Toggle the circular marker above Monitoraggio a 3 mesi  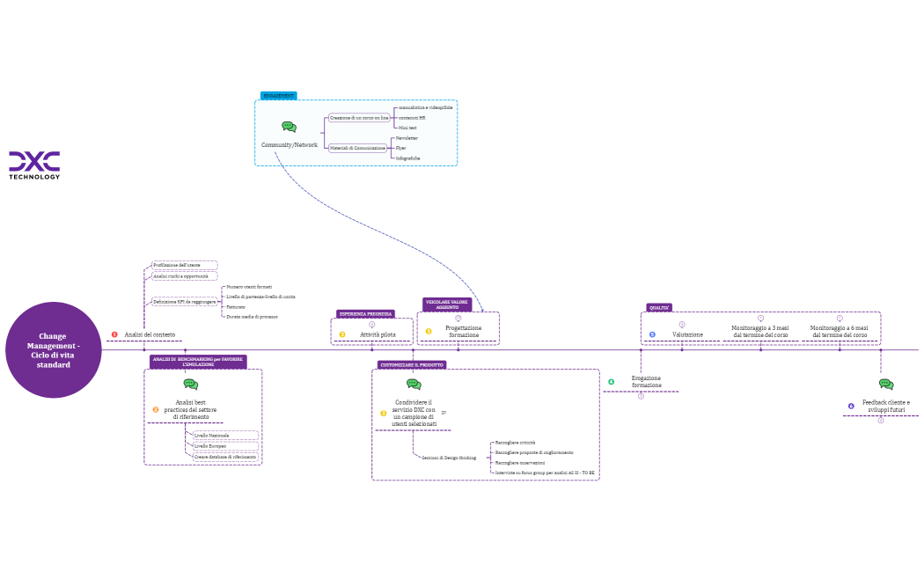pos(760,319)
